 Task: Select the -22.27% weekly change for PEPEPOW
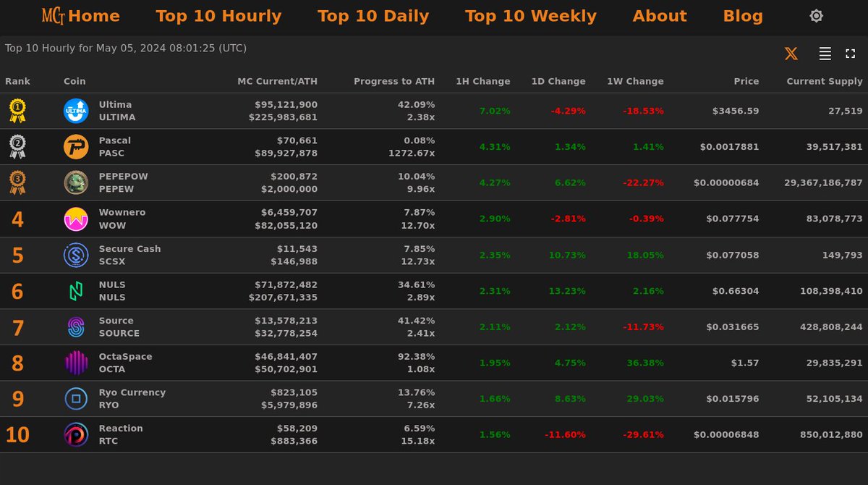click(x=643, y=182)
